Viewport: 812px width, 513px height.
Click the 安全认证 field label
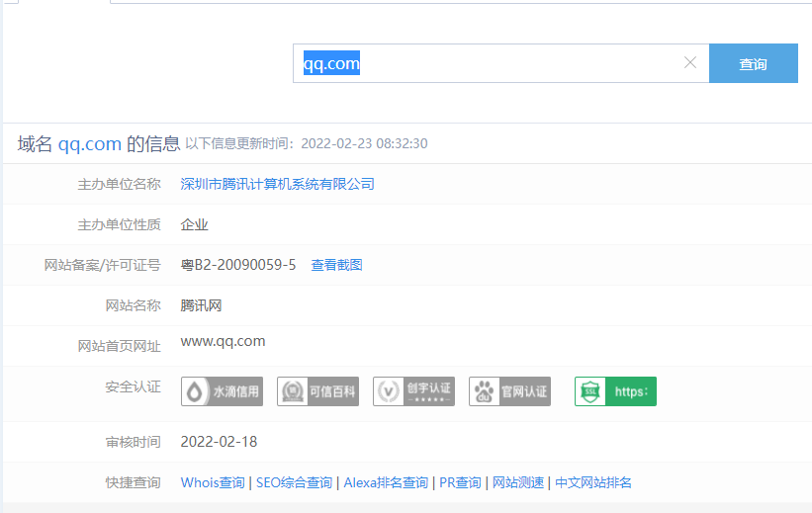(134, 386)
